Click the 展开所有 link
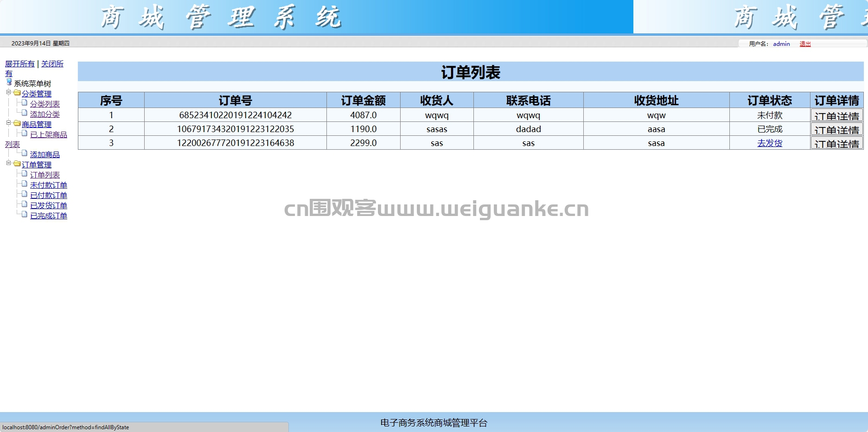Viewport: 868px width, 432px height. pyautogui.click(x=20, y=64)
